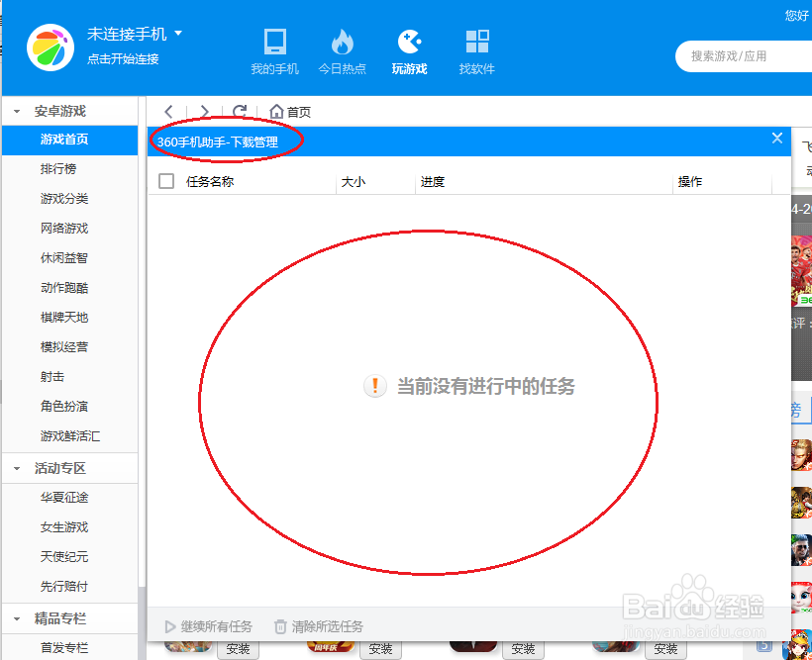Screen dimensions: 812x660
Task: Open the 玩游戏 game icon tab
Action: [409, 51]
